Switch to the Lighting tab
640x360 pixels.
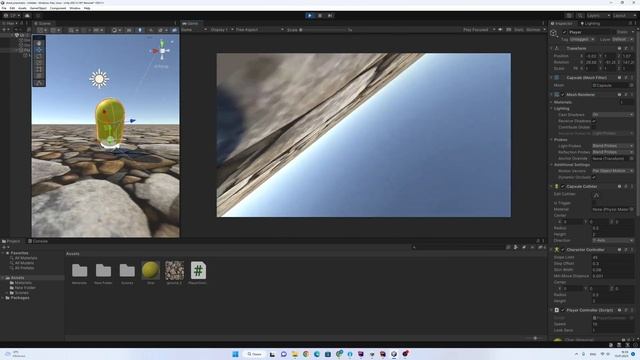point(590,24)
